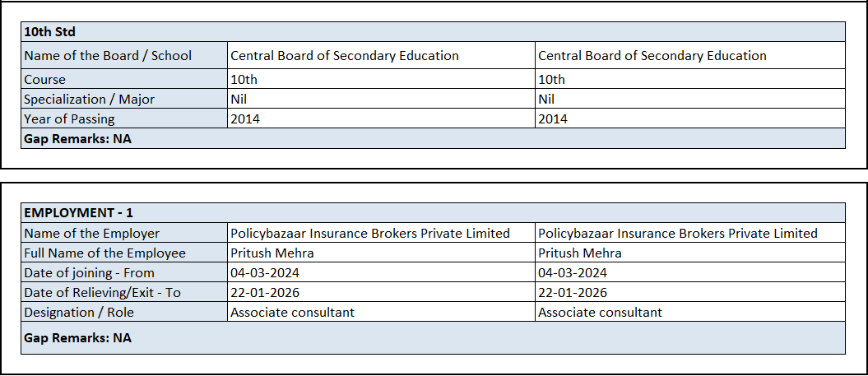Screen dimensions: 868x376
Task: Select the rightmost "04-03-2024" joining date cell
Action: point(573,273)
